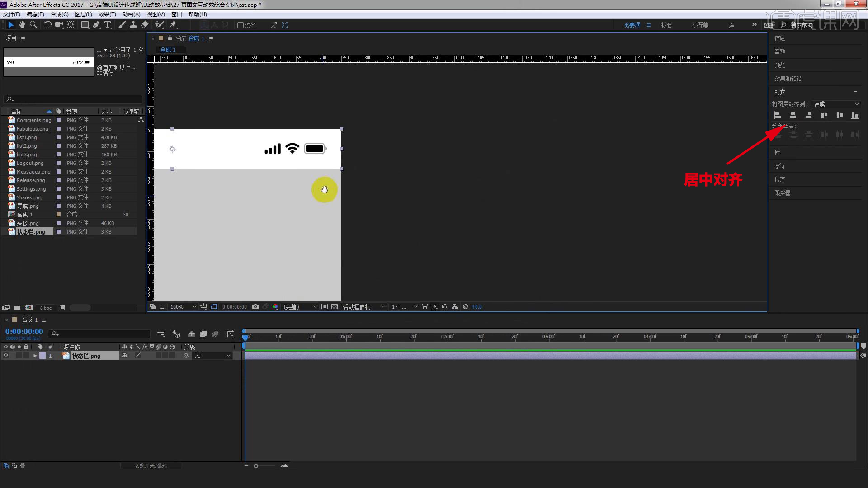Select the Pen tool
The width and height of the screenshot is (868, 488).
pyautogui.click(x=96, y=25)
